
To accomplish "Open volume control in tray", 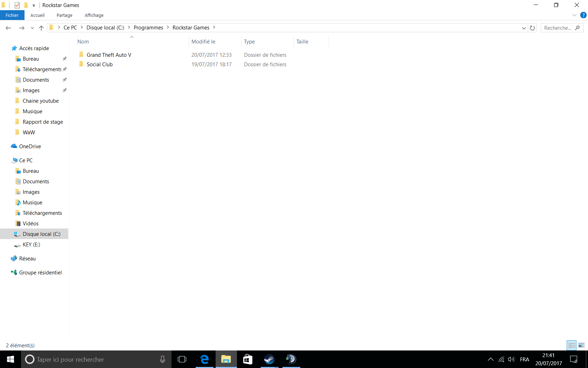I will click(x=511, y=359).
